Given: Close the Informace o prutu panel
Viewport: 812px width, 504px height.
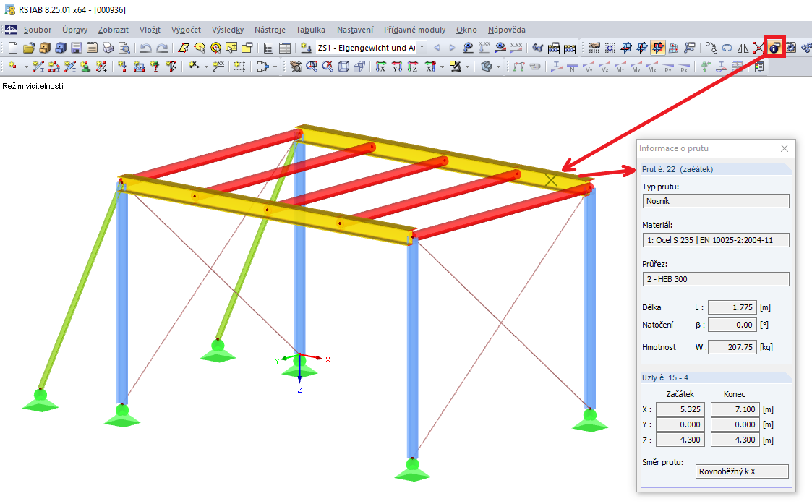Looking at the screenshot, I should [x=784, y=148].
